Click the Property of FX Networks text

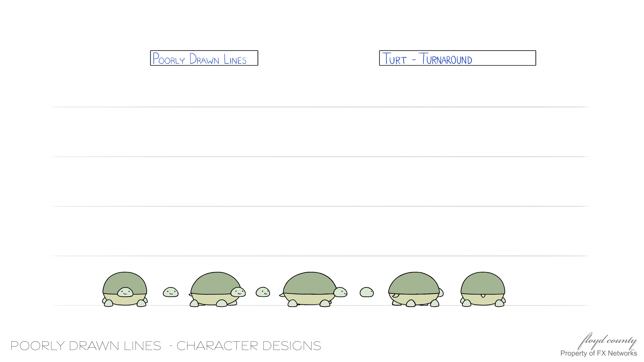click(x=599, y=353)
